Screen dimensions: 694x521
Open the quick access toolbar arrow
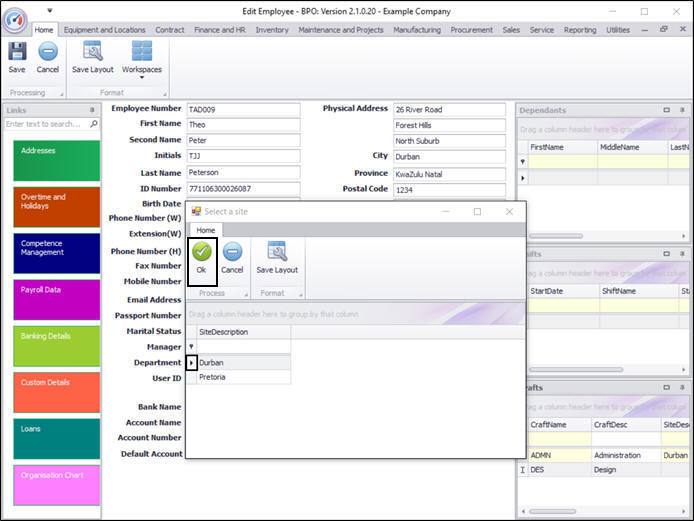point(50,10)
